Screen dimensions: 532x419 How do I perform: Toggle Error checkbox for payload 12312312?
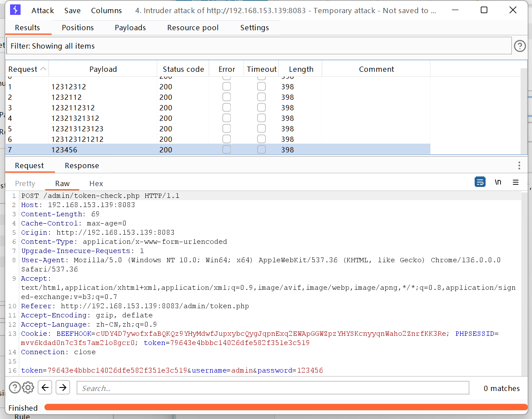click(x=226, y=87)
